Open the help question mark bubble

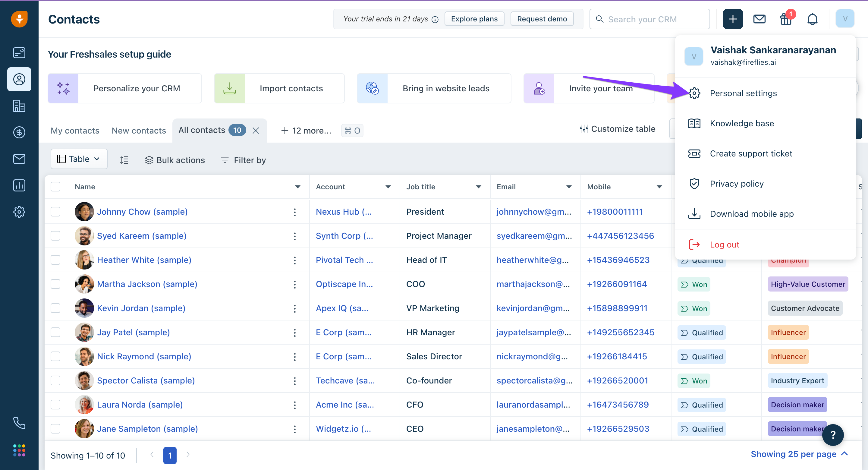[833, 435]
